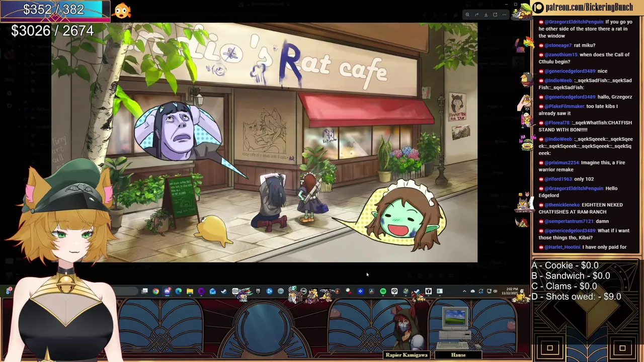644x362 pixels.
Task: Open the last white window icon on taskbar
Action: coord(440,291)
